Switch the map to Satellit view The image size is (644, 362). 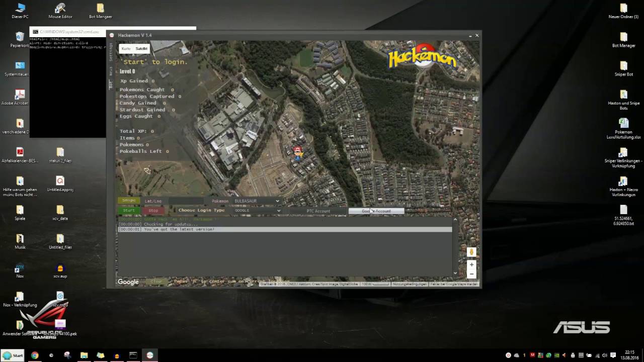coord(141,49)
